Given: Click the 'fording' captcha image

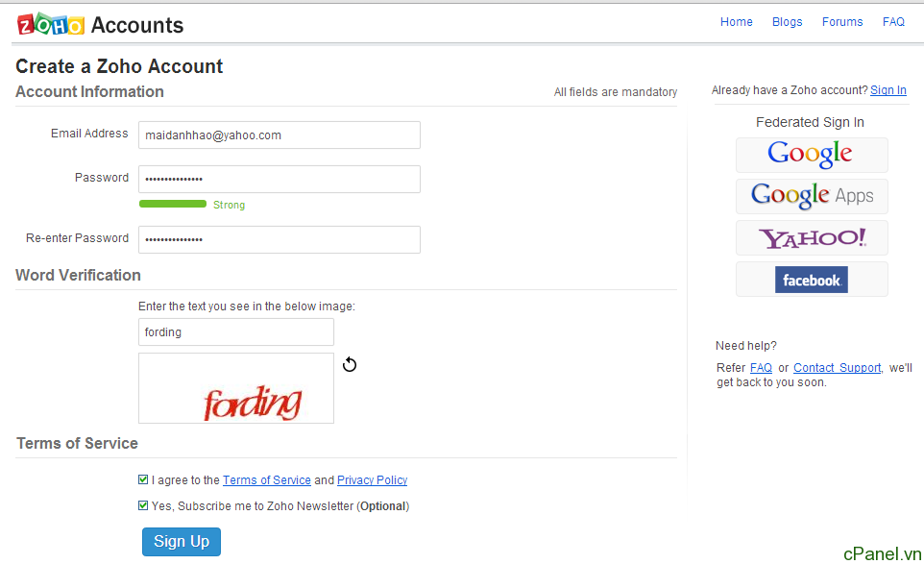Looking at the screenshot, I should pos(235,388).
